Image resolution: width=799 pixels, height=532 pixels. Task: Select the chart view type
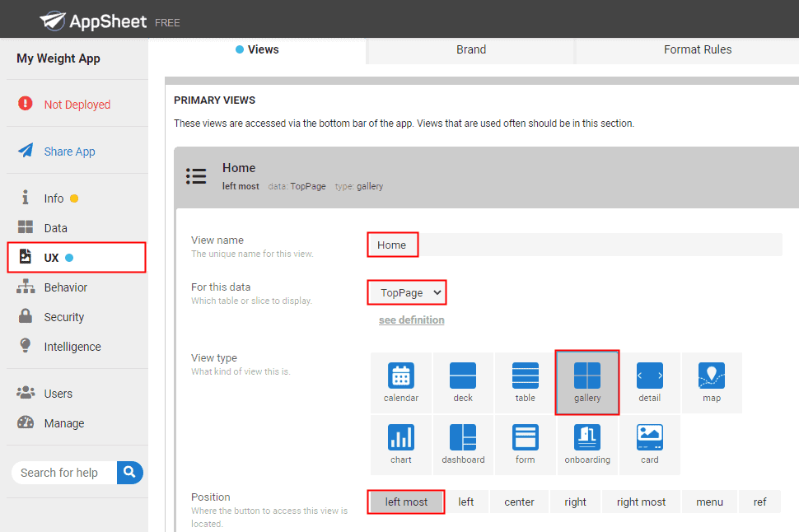(x=401, y=445)
